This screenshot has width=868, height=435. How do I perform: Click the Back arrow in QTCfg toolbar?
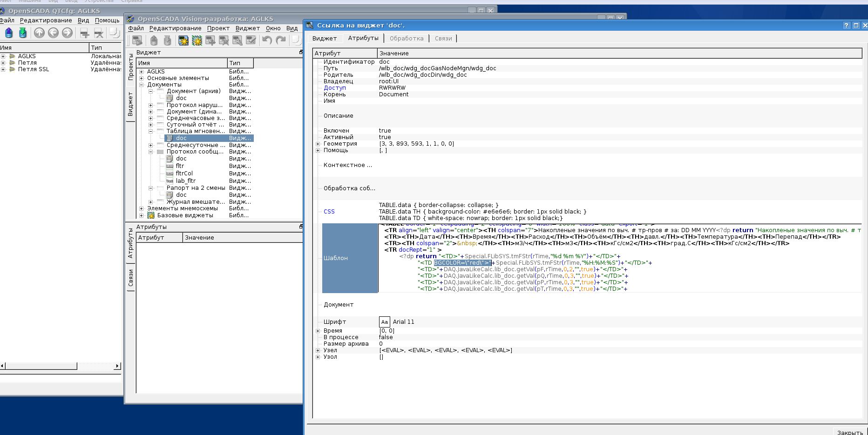point(53,33)
